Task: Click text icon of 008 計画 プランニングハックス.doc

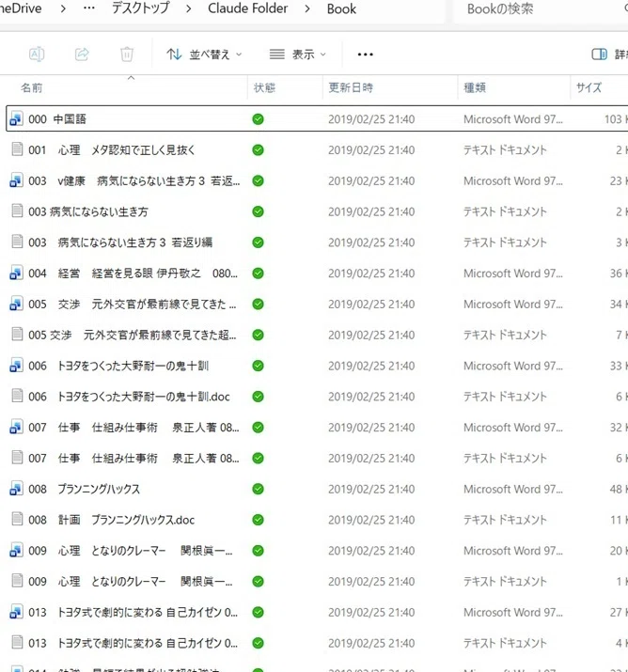Action: coord(17,520)
